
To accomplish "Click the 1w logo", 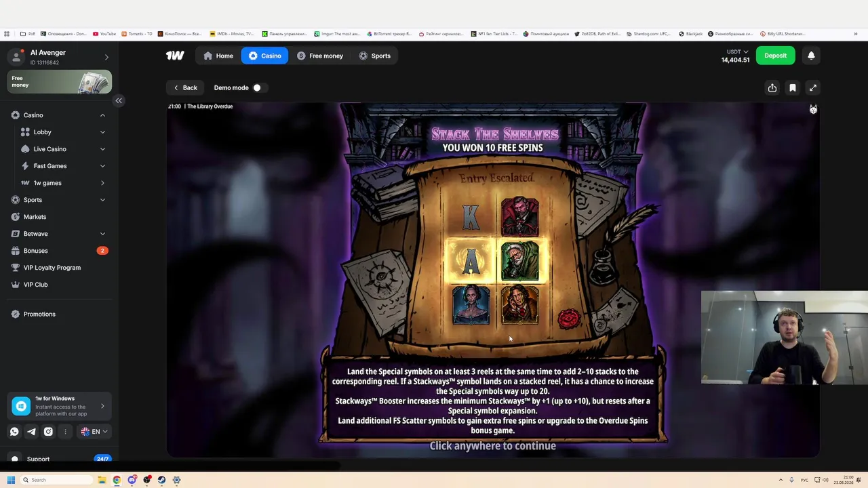I will [175, 56].
